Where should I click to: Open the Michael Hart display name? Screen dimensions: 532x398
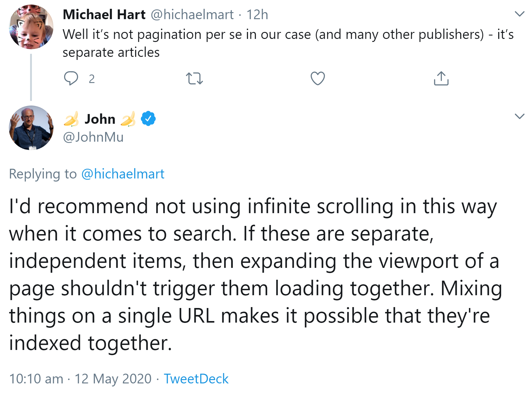coord(104,15)
